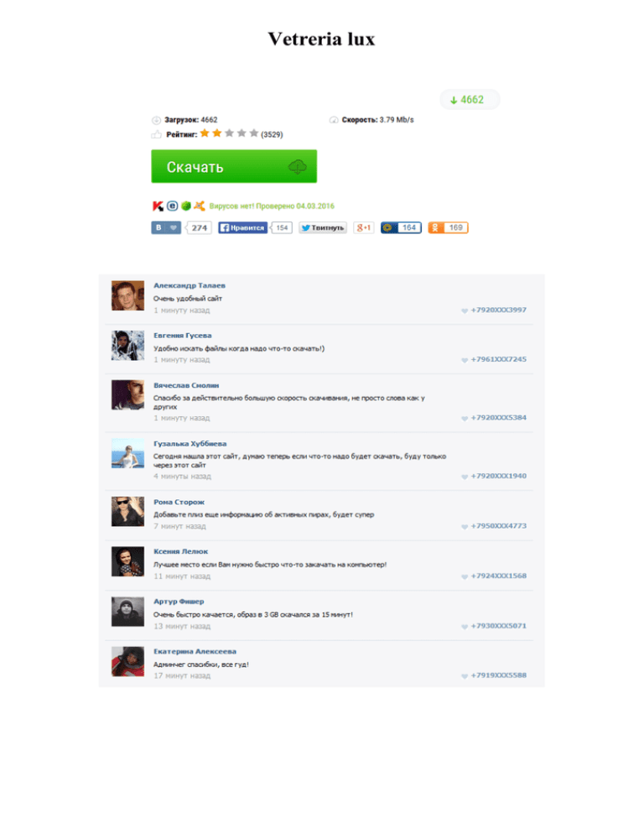Click the 4662 download counter badge

470,100
